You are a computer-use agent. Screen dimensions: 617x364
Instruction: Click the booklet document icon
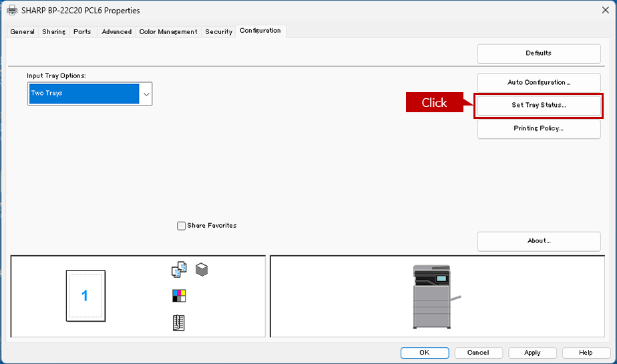click(x=179, y=323)
